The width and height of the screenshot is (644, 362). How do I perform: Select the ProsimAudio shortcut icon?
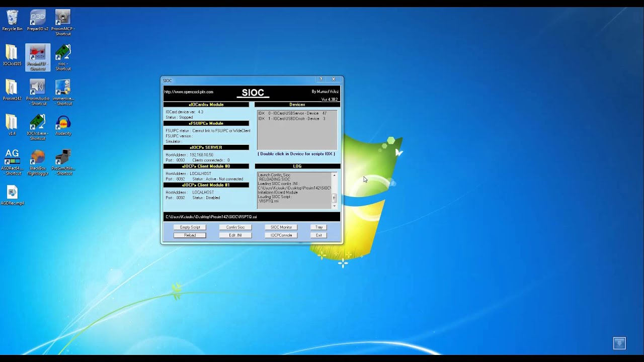[38, 93]
